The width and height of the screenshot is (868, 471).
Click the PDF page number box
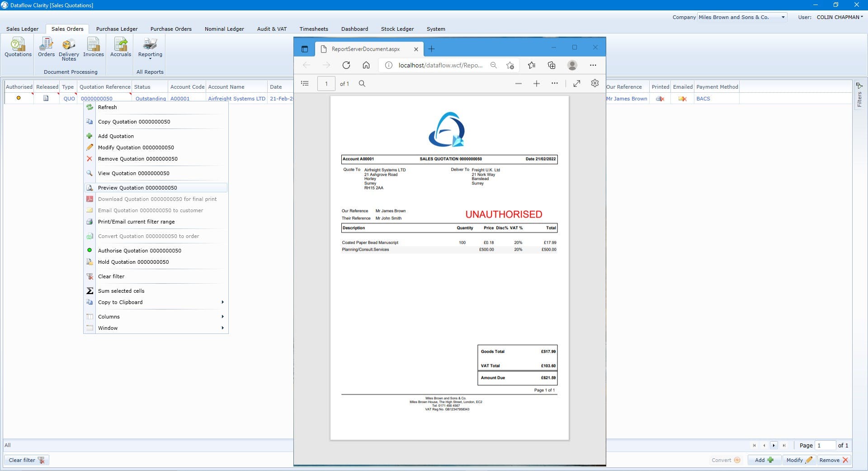(326, 83)
